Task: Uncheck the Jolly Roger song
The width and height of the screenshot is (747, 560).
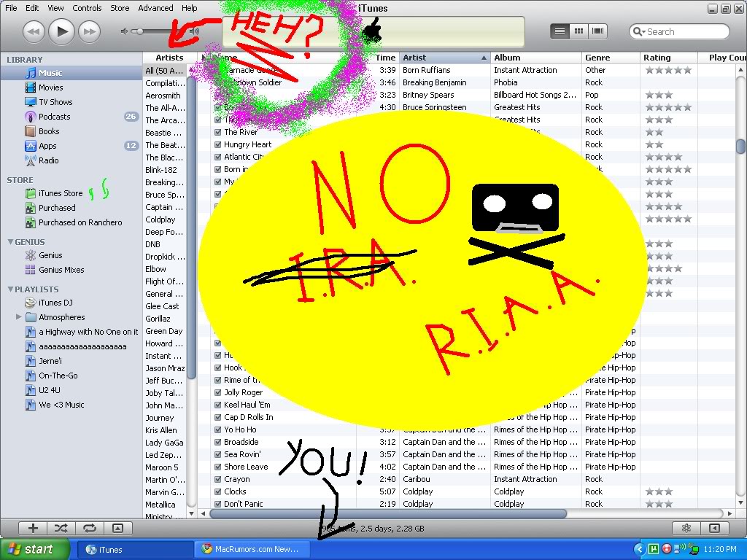Action: pyautogui.click(x=217, y=392)
